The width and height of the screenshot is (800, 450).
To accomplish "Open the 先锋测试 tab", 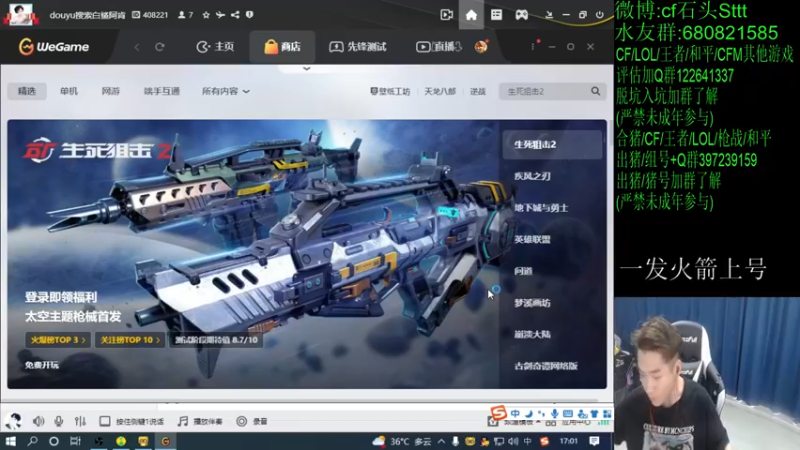I will [358, 47].
